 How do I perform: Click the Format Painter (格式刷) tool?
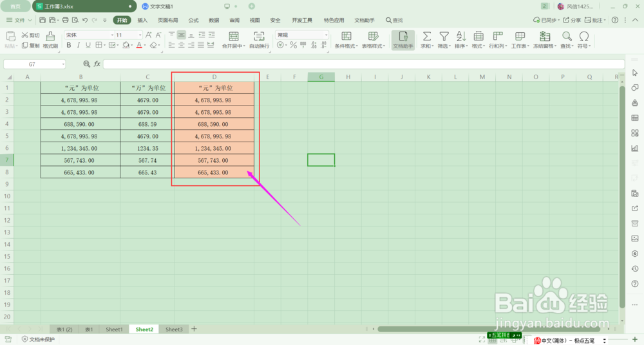point(50,40)
